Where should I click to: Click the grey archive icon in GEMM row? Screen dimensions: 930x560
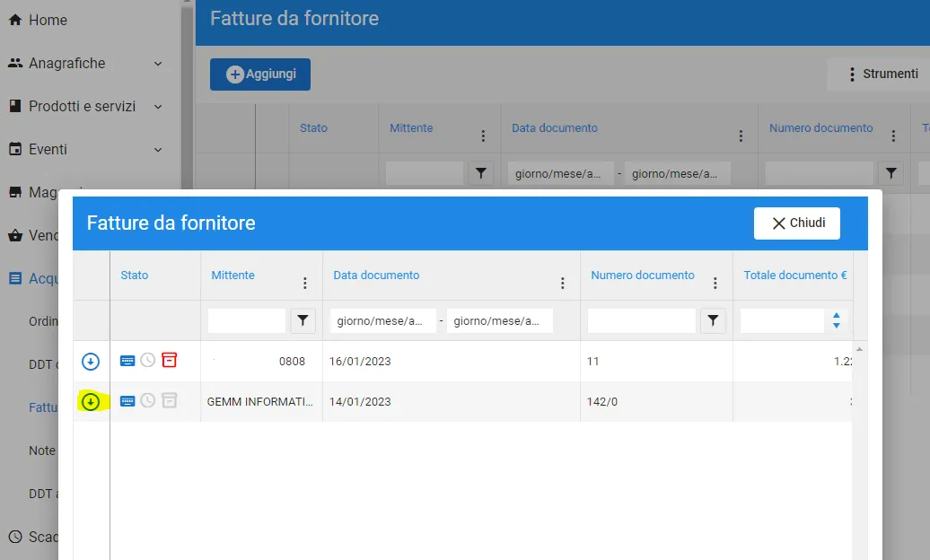click(169, 400)
